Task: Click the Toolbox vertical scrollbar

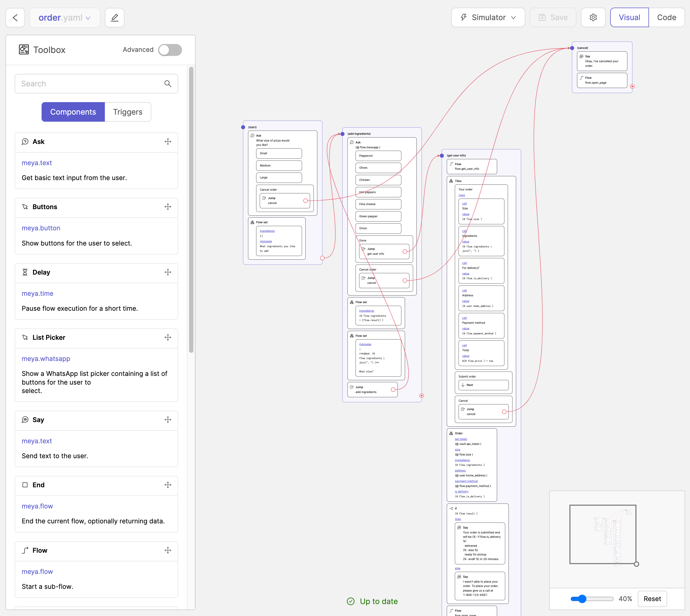Action: (x=191, y=210)
